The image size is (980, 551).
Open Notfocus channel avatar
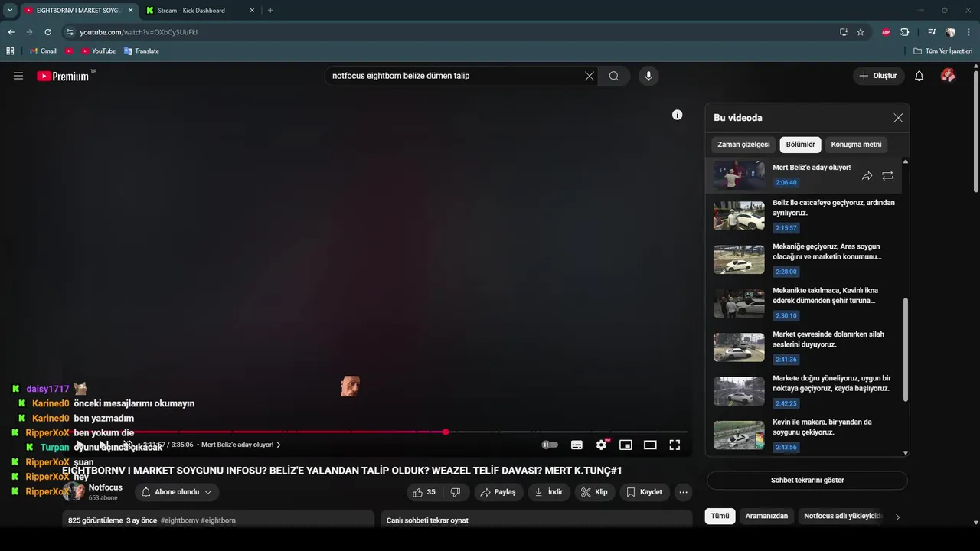point(74,492)
